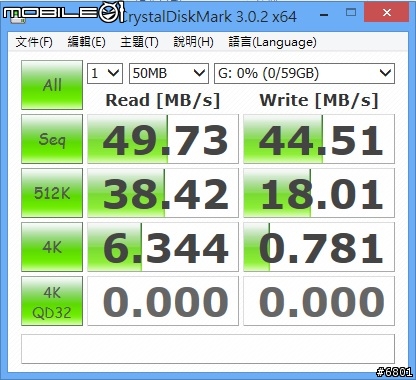Close the CrystalDiskMark window
Viewport: 416px width, 380px height.
tap(387, 13)
